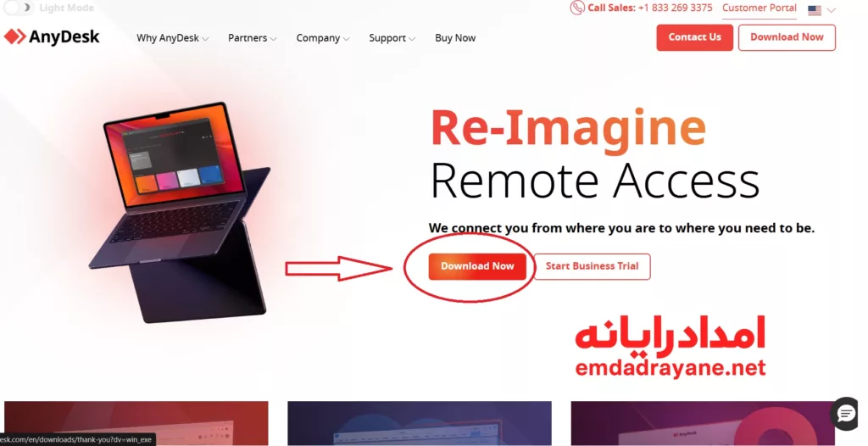Click the outlined Download Now header button

point(787,37)
